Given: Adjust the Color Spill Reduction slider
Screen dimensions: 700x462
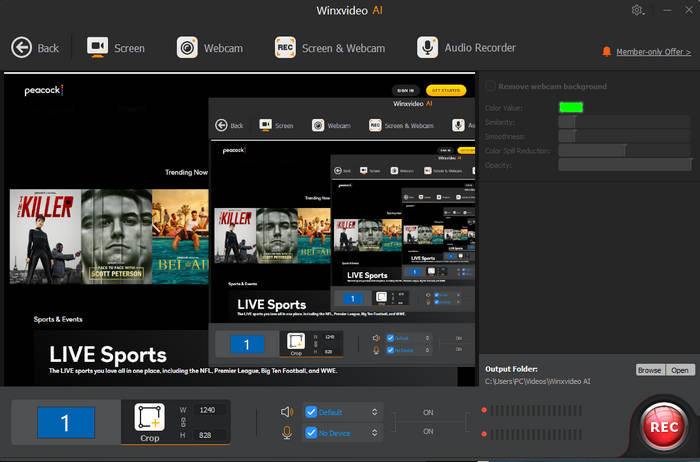Looking at the screenshot, I should coord(624,150).
